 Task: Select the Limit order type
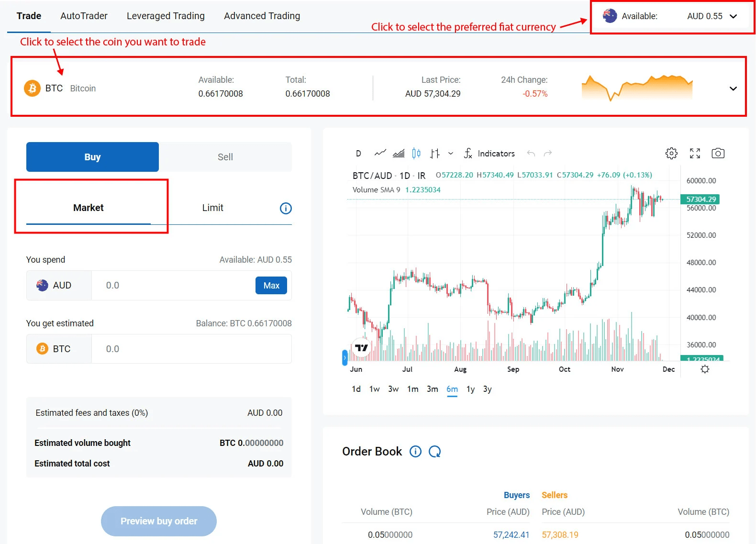pyautogui.click(x=212, y=208)
